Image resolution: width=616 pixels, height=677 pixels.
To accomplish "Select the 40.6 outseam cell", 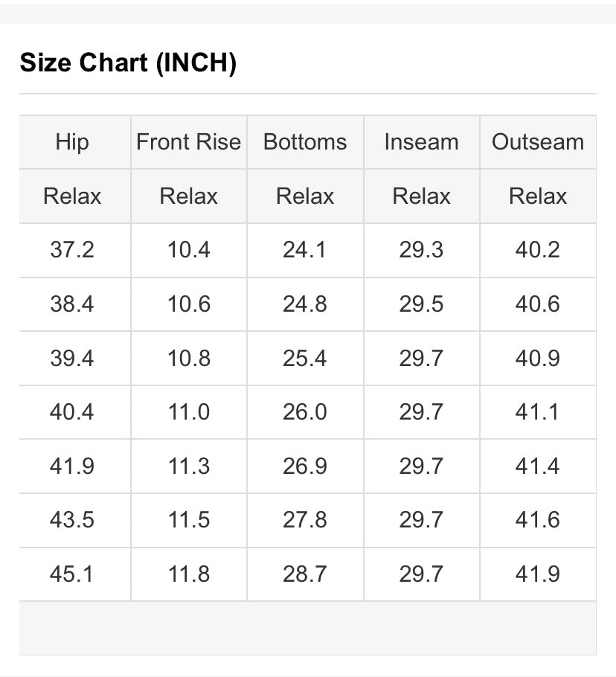I will [538, 304].
